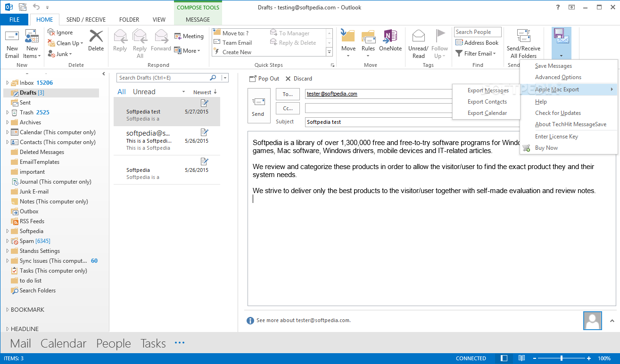Choose Advanced Options menu item
The width and height of the screenshot is (620, 364).
569,77
